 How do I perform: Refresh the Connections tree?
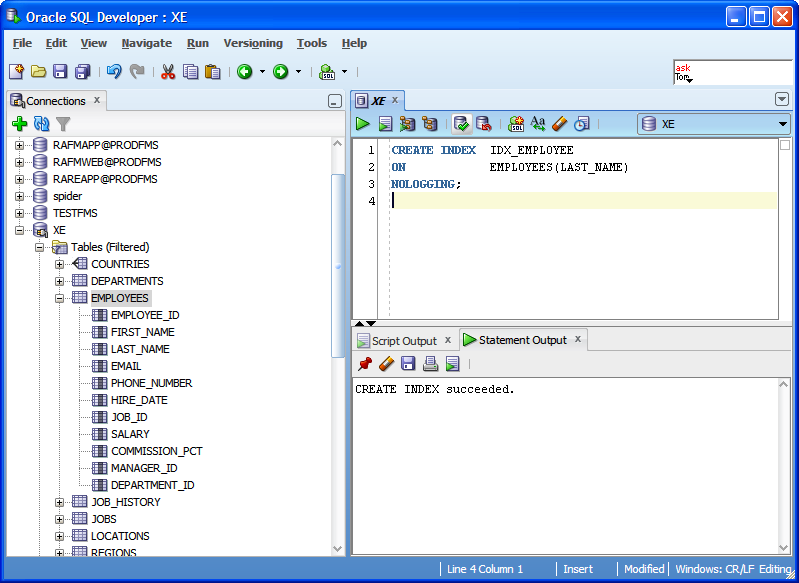pos(41,124)
